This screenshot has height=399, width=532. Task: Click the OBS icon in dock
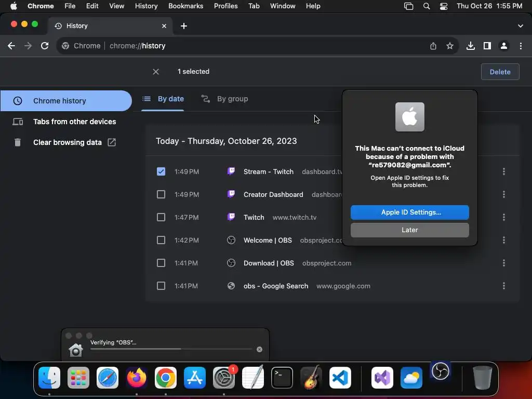tap(441, 372)
